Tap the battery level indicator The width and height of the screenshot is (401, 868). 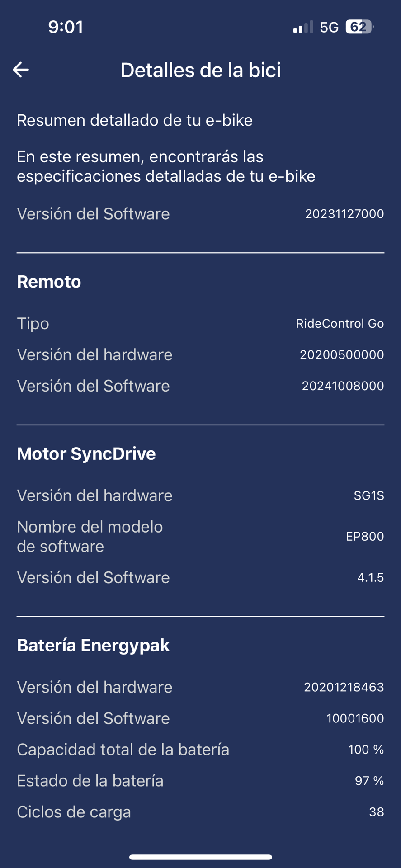[359, 27]
